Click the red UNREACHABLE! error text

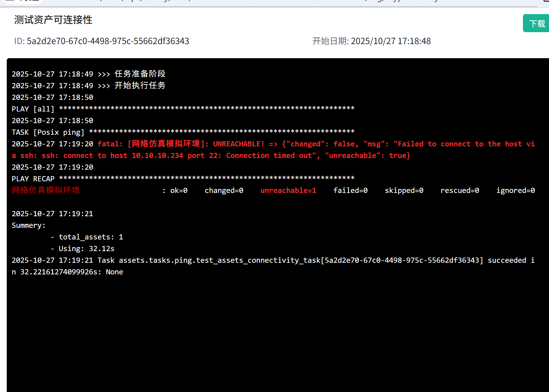pos(238,144)
